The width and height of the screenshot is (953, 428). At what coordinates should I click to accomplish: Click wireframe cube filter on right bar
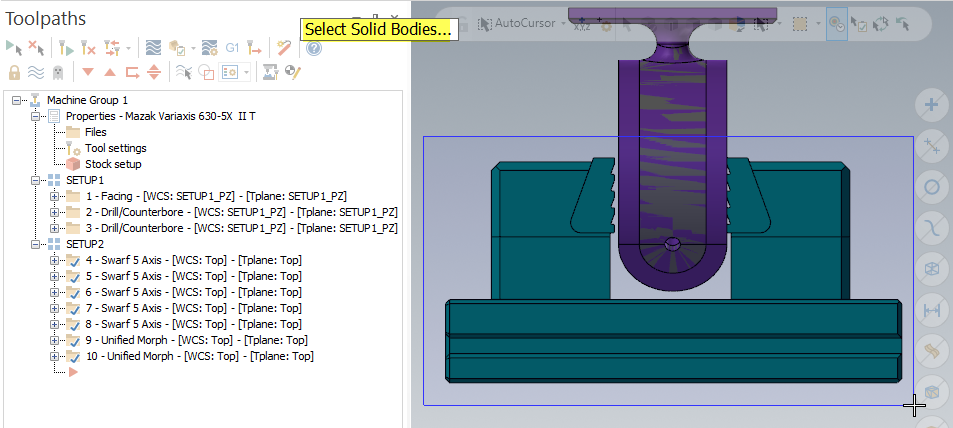tap(931, 269)
